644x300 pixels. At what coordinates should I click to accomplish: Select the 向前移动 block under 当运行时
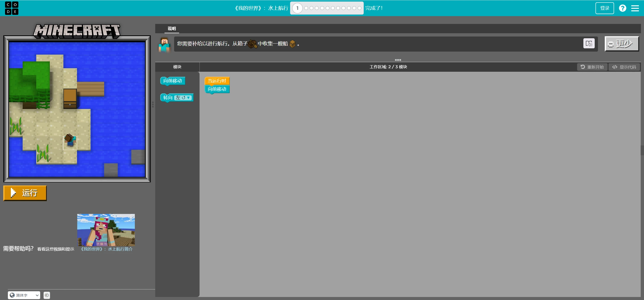tap(217, 89)
